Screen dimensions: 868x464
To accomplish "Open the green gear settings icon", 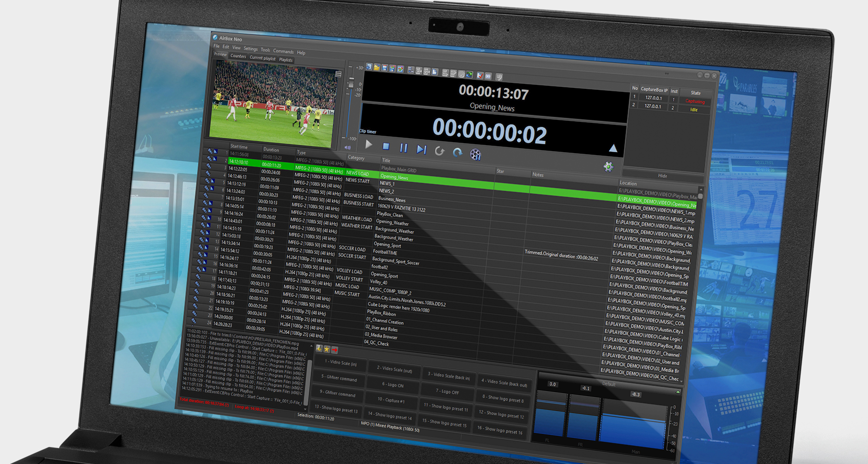I will tap(608, 167).
